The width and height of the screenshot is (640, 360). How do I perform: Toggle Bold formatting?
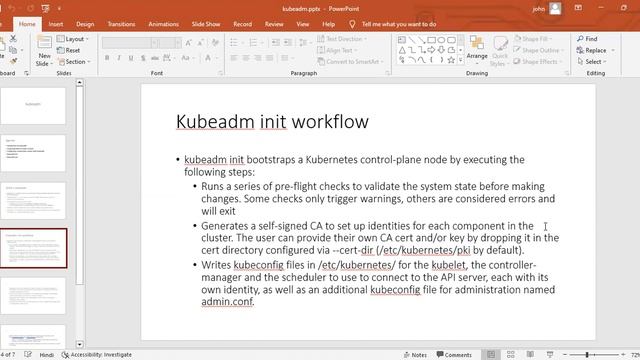pos(107,58)
